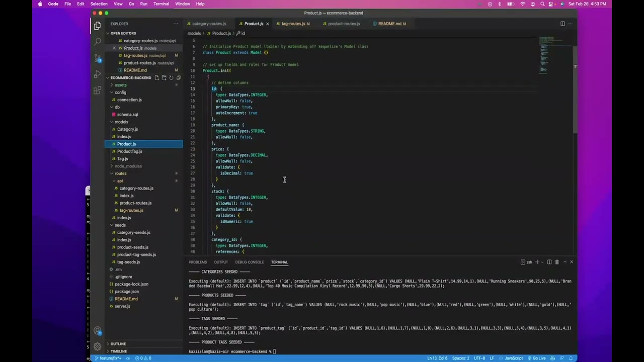644x362 pixels.
Task: Switch to category-routes.js editor tab
Action: coord(209,24)
